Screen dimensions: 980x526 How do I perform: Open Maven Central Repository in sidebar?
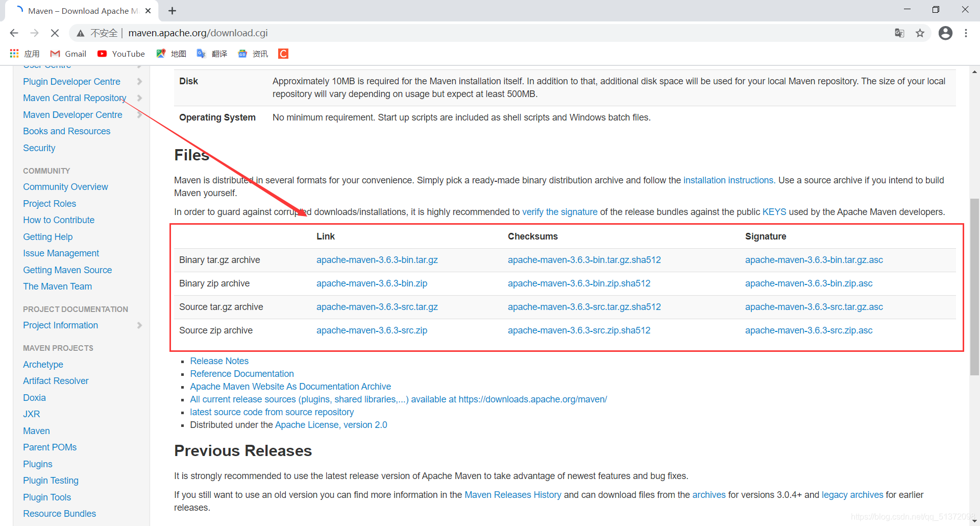pyautogui.click(x=75, y=98)
